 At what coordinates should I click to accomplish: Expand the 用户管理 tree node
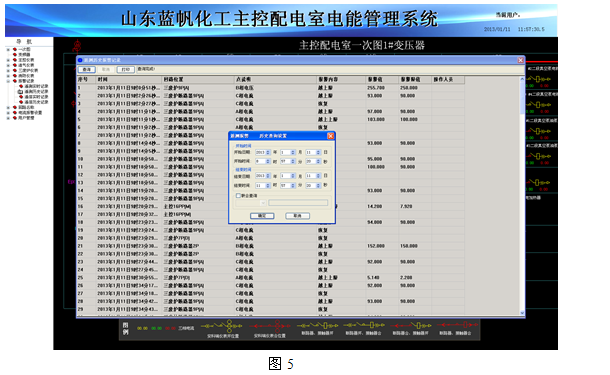(8, 118)
